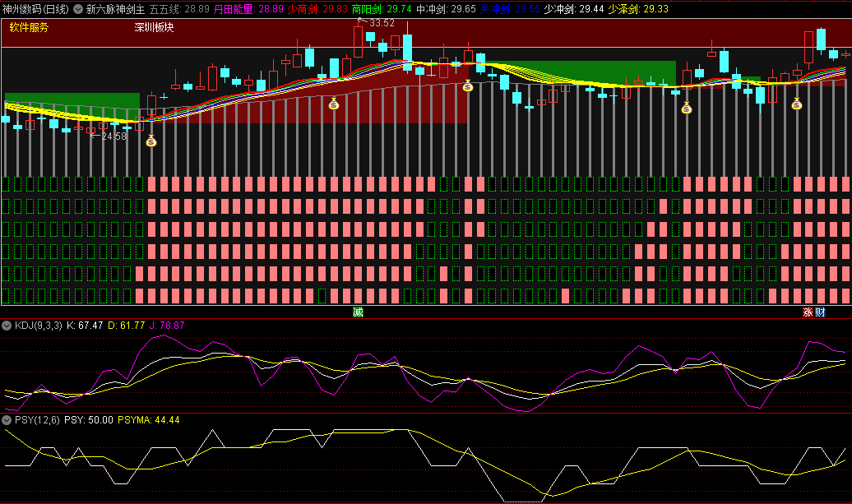Image resolution: width=852 pixels, height=504 pixels.
Task: Click the money bag icon after the green zone
Action: tap(686, 108)
